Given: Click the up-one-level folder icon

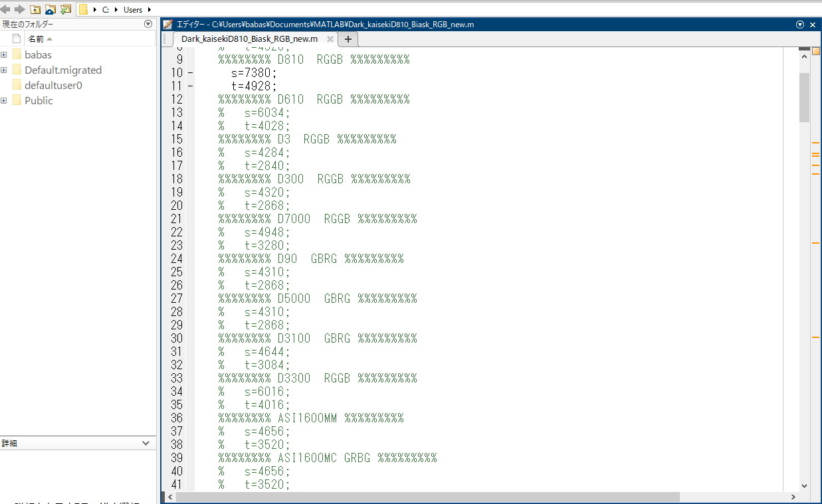Looking at the screenshot, I should click(x=35, y=9).
